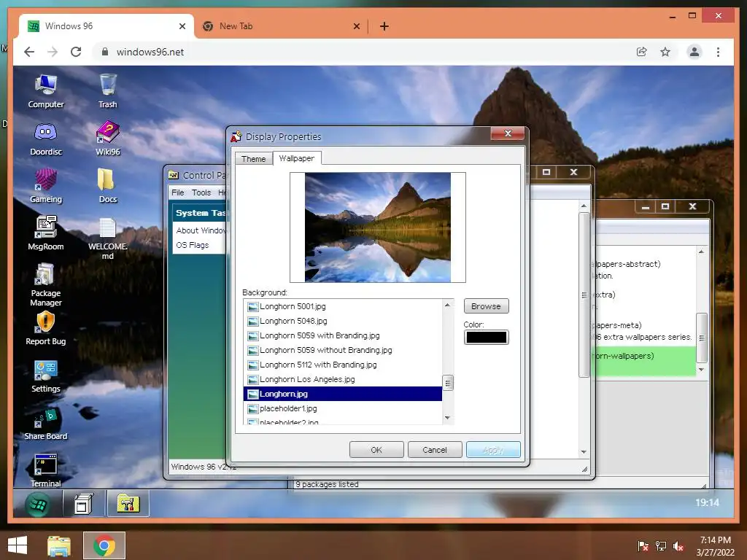This screenshot has height=560, width=747.
Task: Open the Trash desktop icon
Action: click(108, 91)
